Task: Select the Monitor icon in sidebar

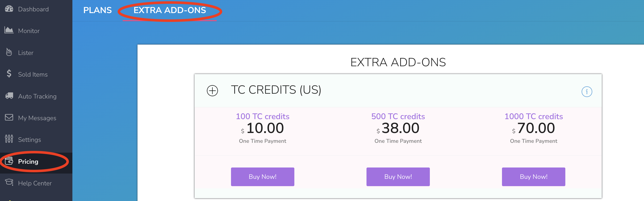Action: tap(9, 30)
